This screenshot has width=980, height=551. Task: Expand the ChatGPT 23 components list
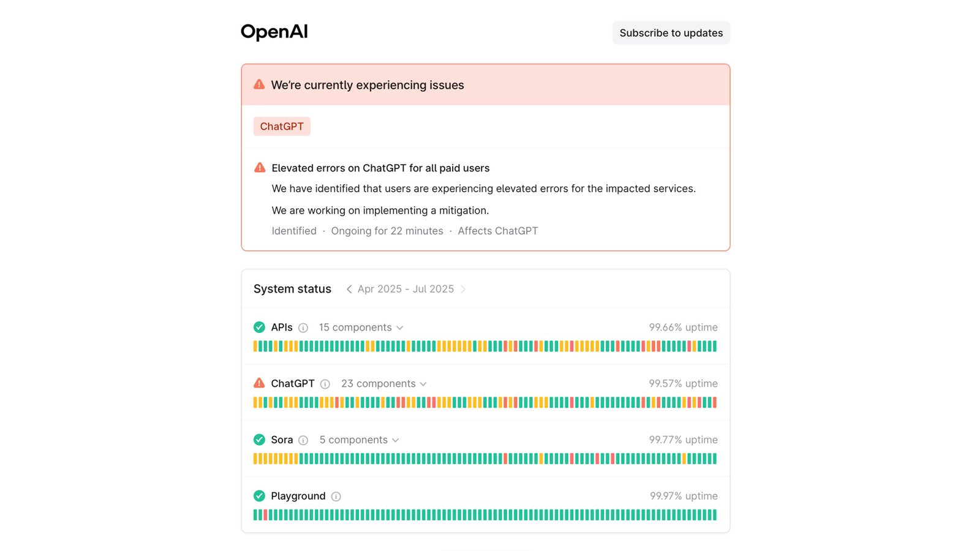click(x=384, y=384)
